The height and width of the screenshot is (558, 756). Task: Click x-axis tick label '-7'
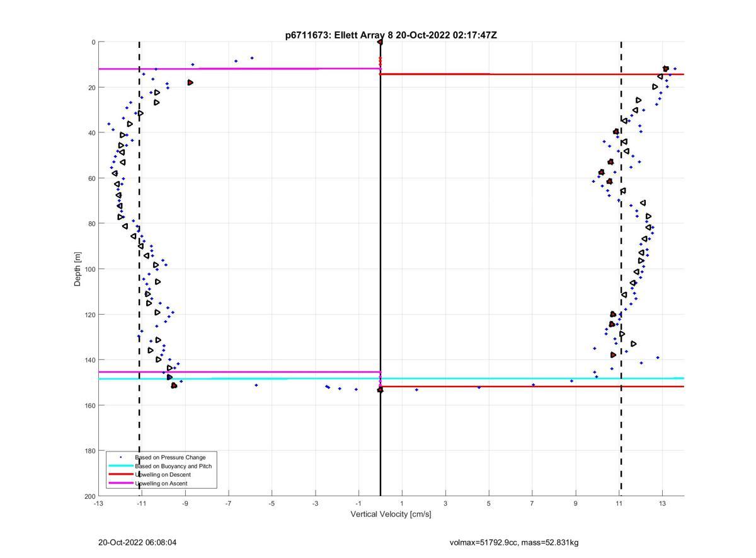[229, 504]
